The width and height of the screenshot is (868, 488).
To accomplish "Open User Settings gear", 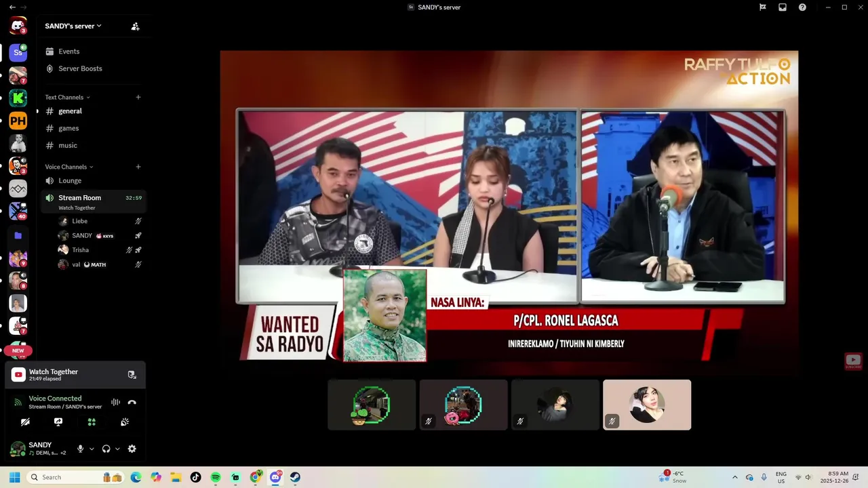I will tap(132, 449).
